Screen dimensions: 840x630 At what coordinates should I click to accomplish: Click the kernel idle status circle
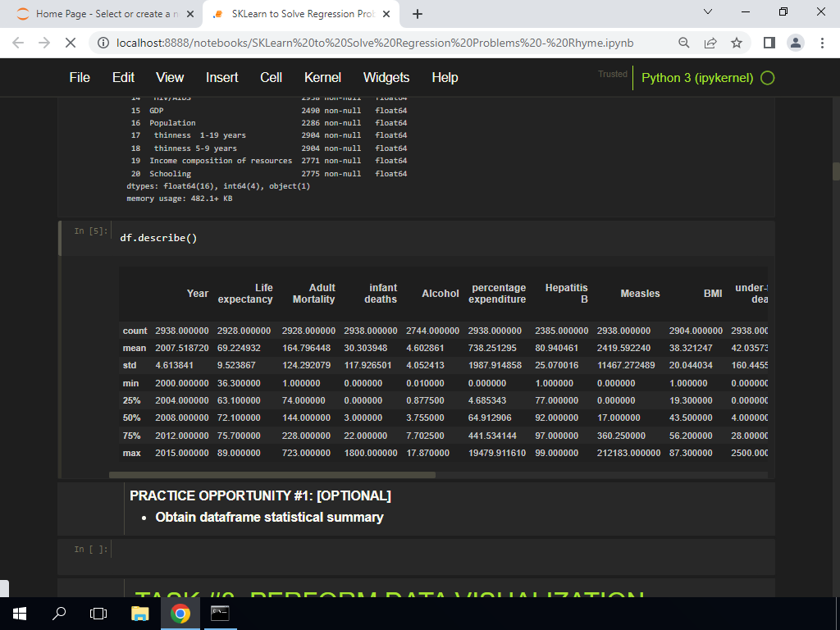pyautogui.click(x=767, y=78)
